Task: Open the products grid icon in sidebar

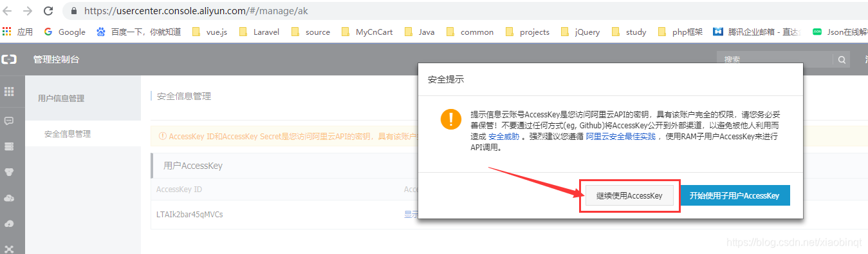Action: coord(9,92)
